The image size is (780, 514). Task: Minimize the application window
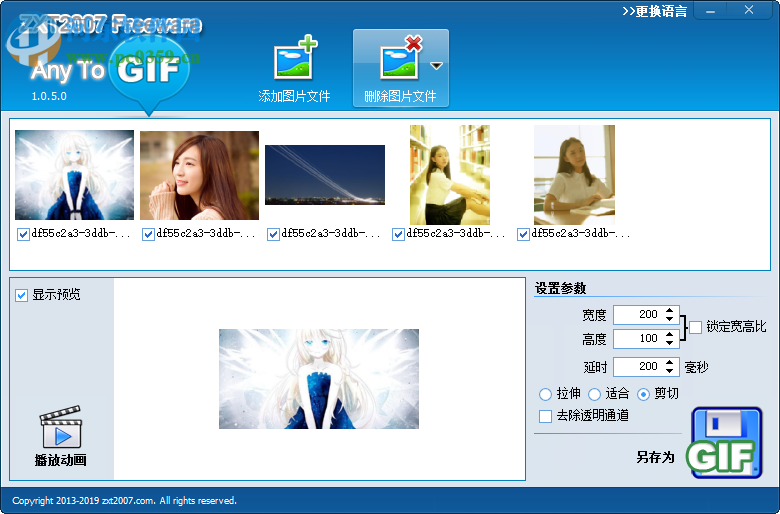pos(710,11)
